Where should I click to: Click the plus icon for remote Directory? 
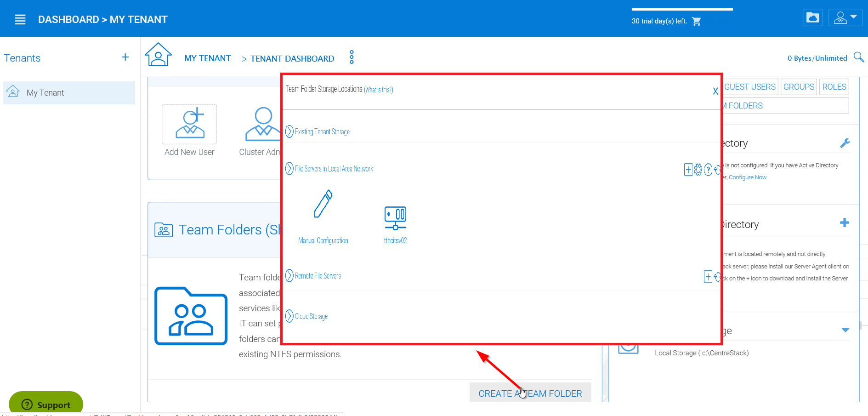[x=845, y=223]
